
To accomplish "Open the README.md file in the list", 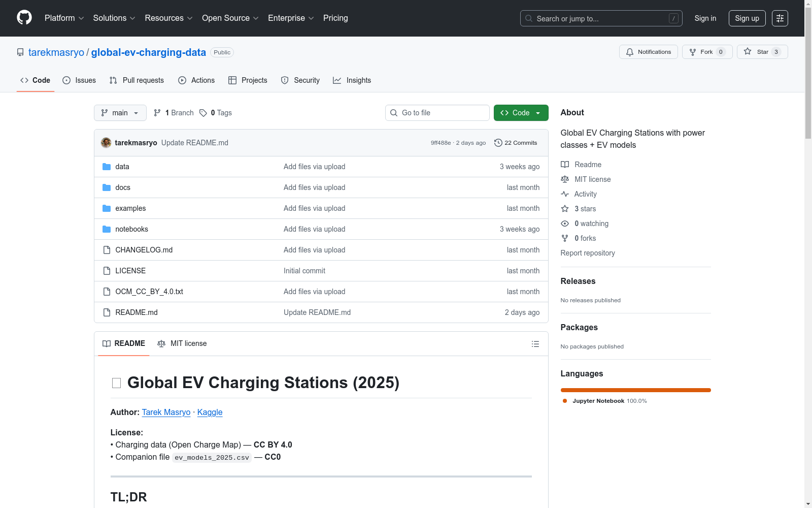I will click(137, 312).
